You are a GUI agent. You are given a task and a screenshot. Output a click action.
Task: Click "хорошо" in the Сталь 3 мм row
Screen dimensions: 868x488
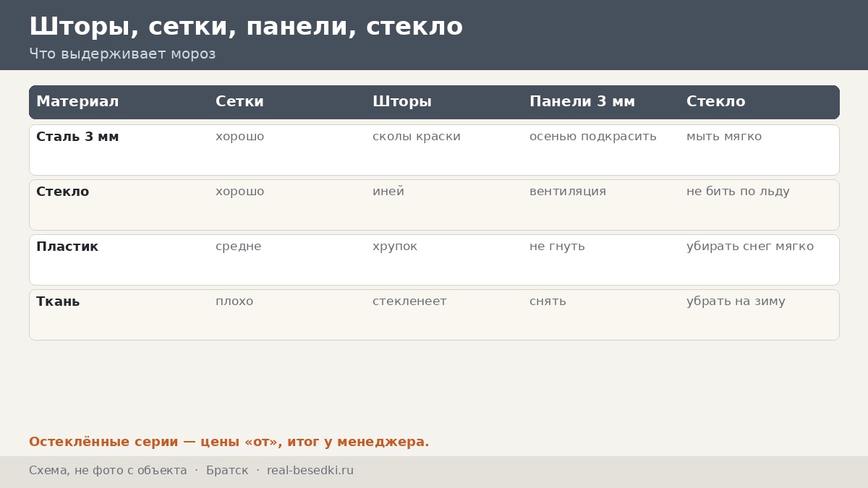point(240,137)
